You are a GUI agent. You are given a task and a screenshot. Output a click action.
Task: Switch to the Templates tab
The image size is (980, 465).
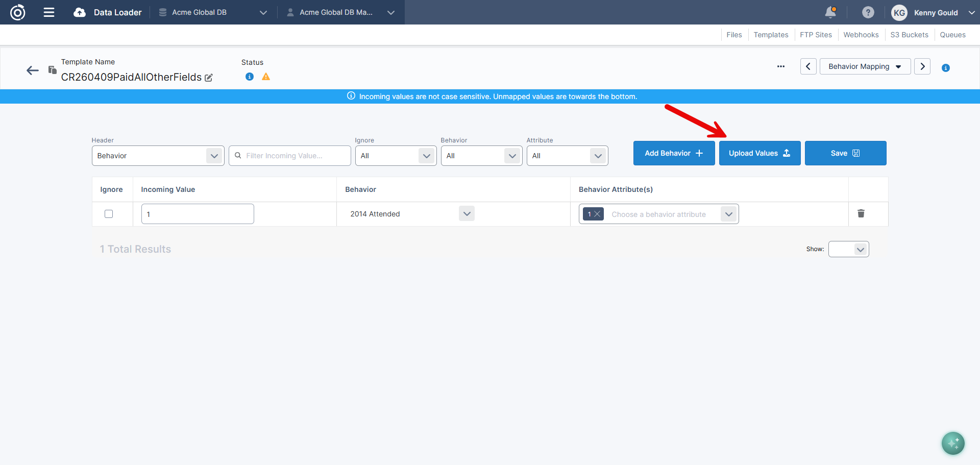[771, 35]
